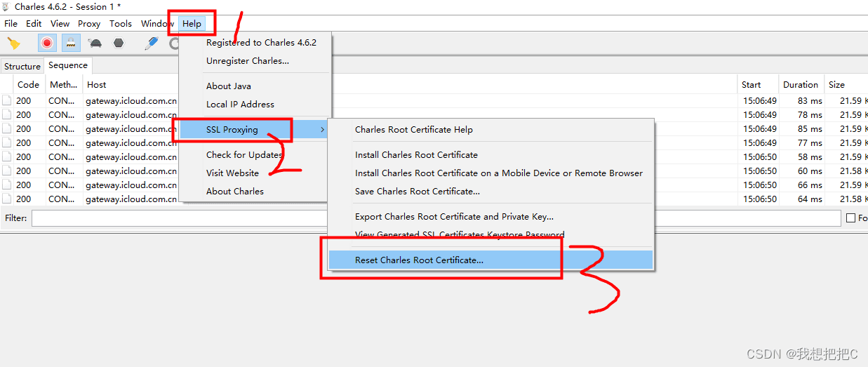The width and height of the screenshot is (868, 367).
Task: Toggle the red Record button
Action: tap(47, 44)
